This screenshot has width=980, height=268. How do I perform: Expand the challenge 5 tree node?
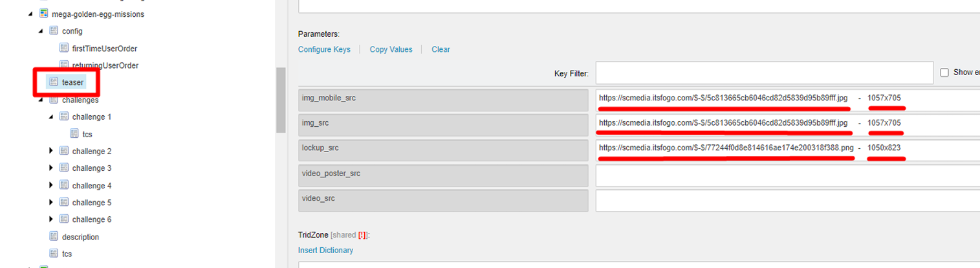pos(51,202)
